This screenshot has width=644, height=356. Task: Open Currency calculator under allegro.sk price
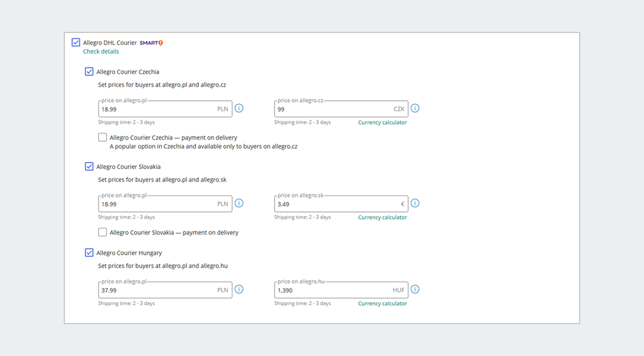(x=383, y=217)
